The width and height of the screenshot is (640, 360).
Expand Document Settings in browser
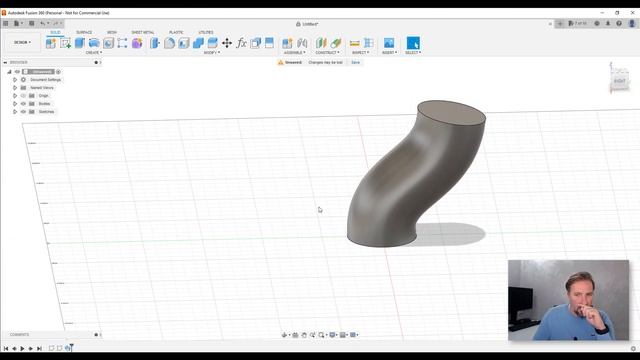(15, 80)
